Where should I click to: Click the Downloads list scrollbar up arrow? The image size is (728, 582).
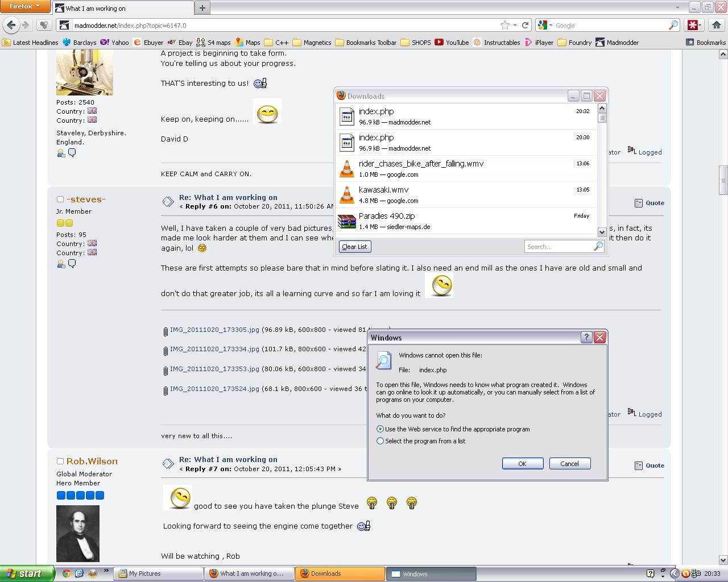click(x=602, y=108)
